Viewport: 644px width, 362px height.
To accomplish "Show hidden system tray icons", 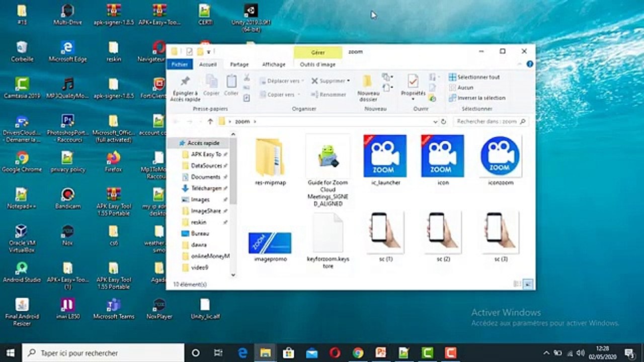I will pos(546,353).
